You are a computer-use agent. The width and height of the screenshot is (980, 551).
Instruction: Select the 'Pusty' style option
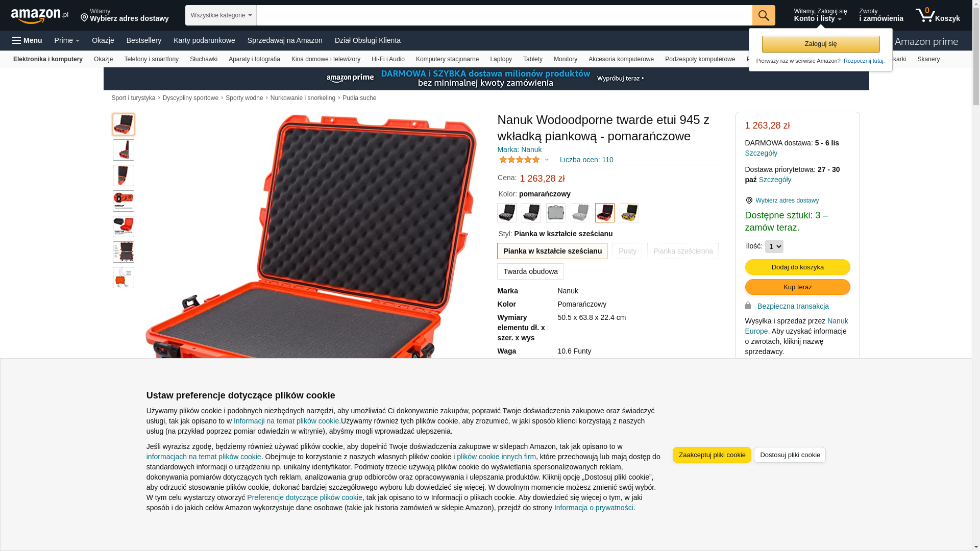point(627,251)
